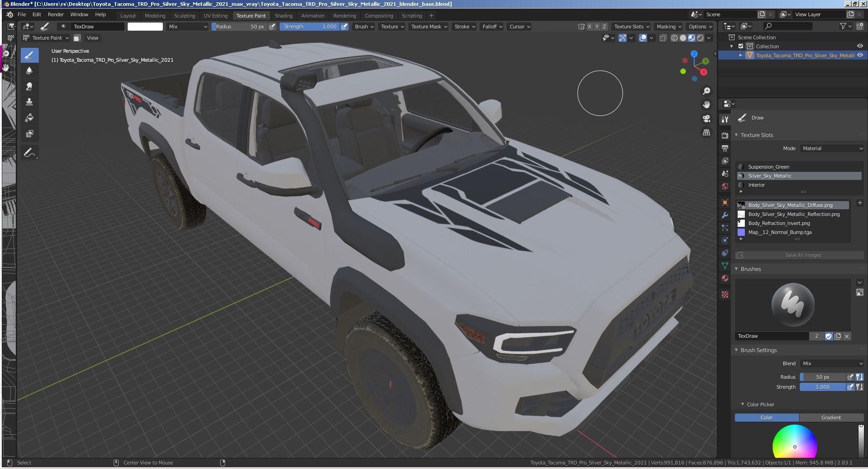Toggle radius pressure sensitivity in header
This screenshot has width=868, height=469.
pos(272,27)
